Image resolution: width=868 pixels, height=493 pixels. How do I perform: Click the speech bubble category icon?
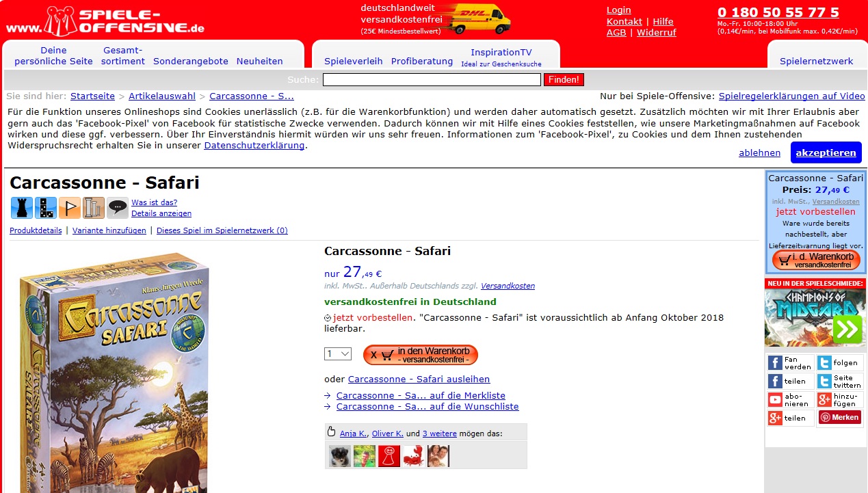coord(117,207)
